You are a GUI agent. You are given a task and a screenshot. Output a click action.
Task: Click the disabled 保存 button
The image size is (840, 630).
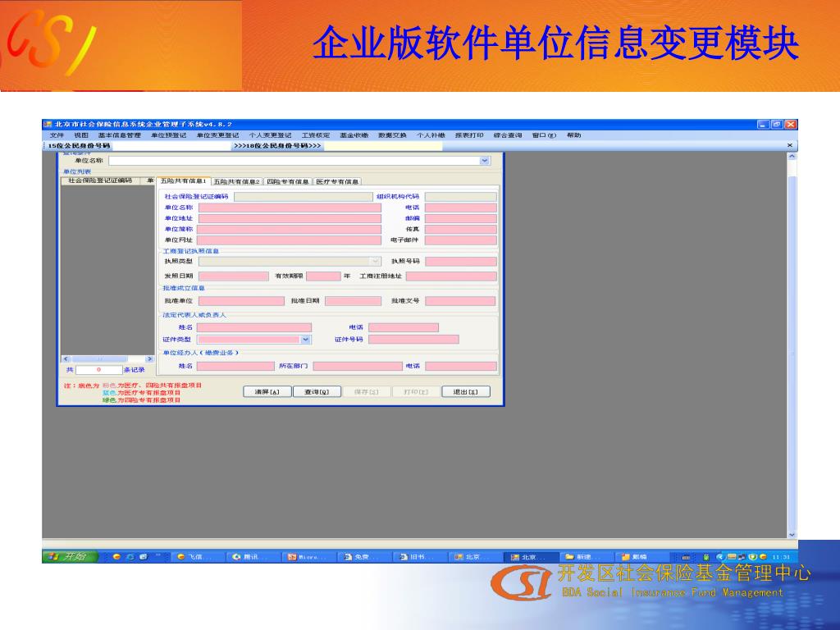(x=367, y=392)
